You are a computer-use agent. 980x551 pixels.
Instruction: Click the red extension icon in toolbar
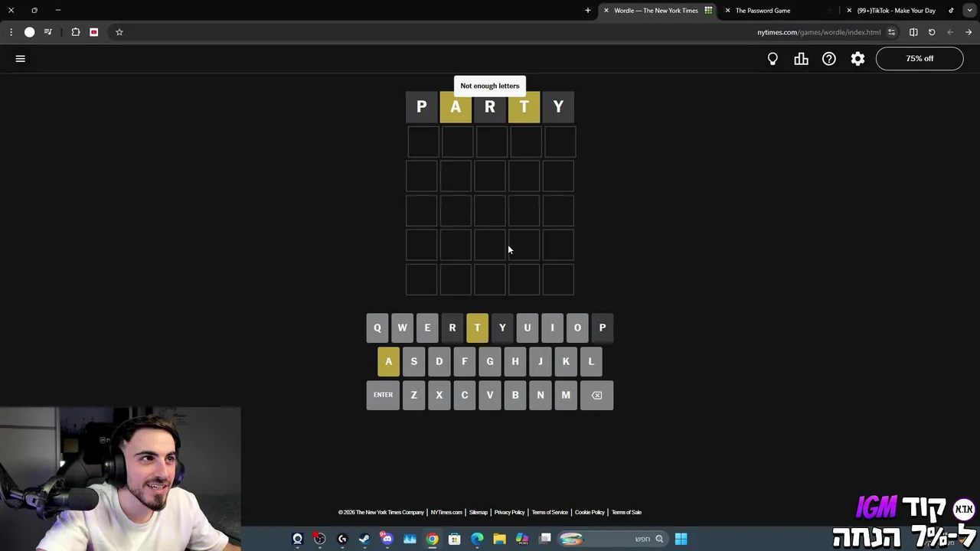coord(94,32)
